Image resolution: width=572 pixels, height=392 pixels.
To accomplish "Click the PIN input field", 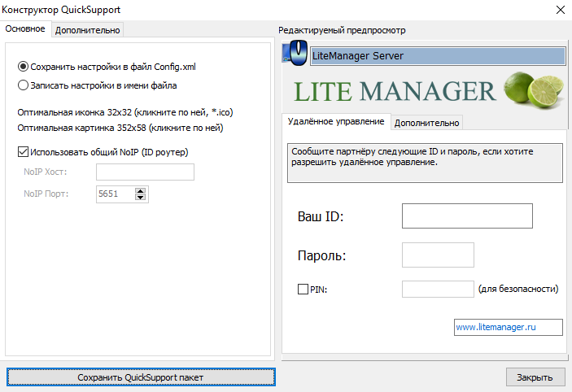I will (438, 290).
